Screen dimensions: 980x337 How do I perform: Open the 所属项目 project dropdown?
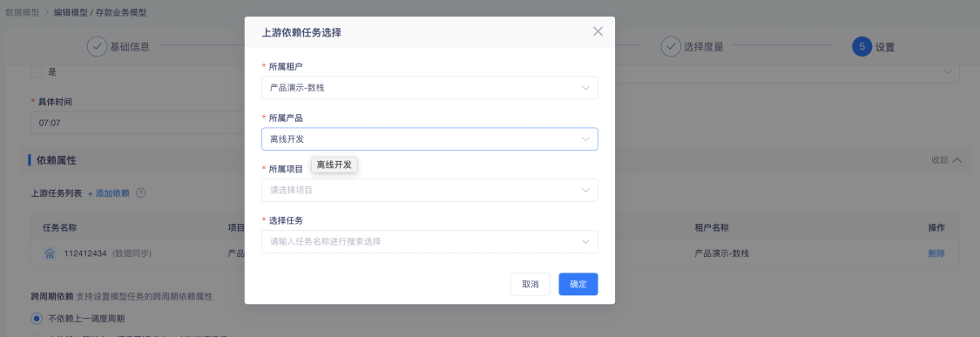tap(429, 190)
